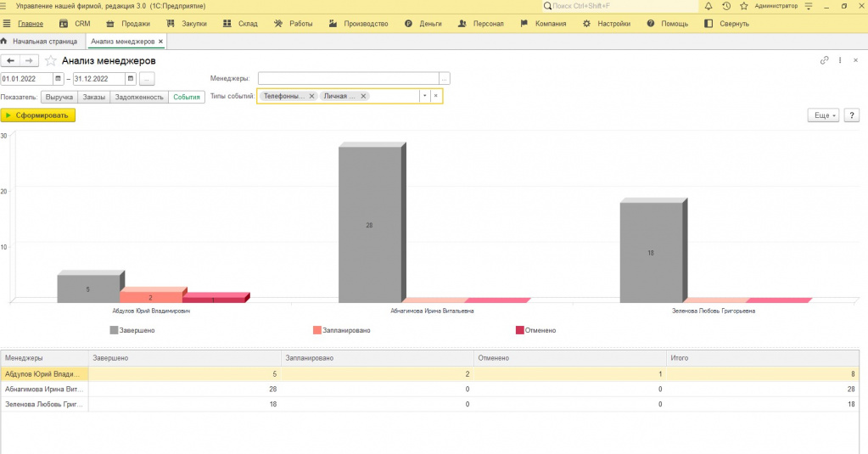The height and width of the screenshot is (454, 868).
Task: Open calendar for the start date
Action: (x=59, y=79)
